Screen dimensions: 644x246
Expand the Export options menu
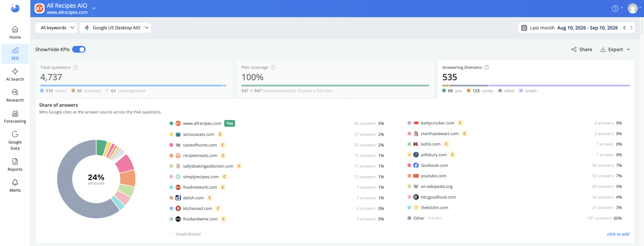615,49
